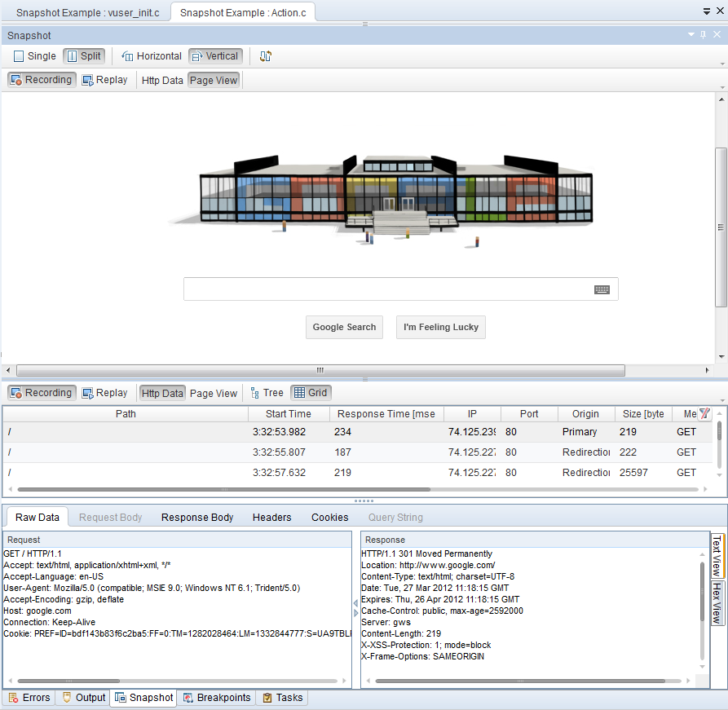The width and height of the screenshot is (728, 710).
Task: Switch to the Response Body tab
Action: click(x=197, y=517)
